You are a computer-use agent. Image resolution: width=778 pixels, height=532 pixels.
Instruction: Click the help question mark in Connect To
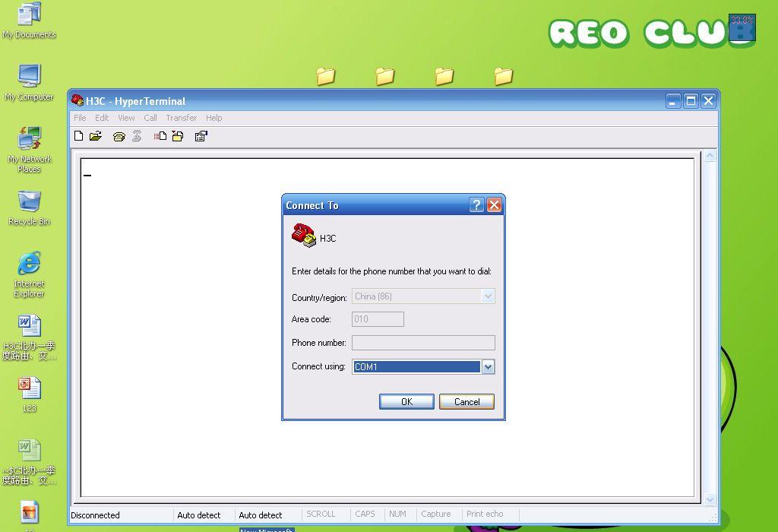click(x=476, y=205)
